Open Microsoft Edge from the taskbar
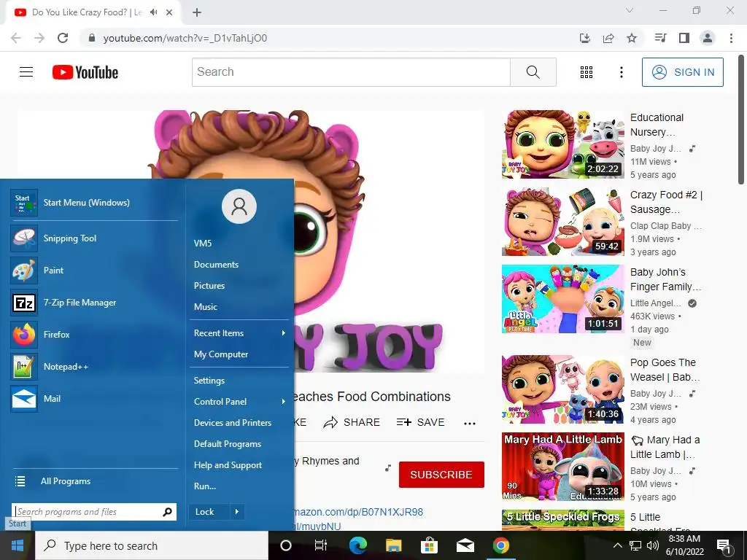 click(x=357, y=545)
